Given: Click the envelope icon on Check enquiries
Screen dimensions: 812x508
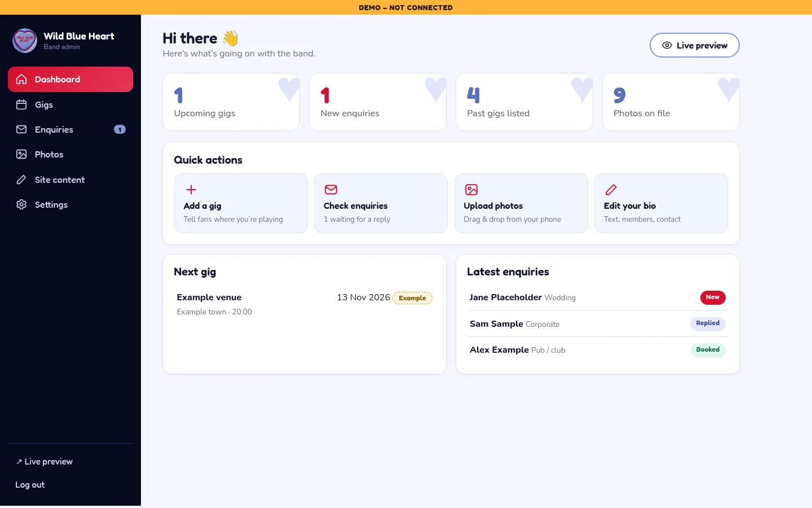Looking at the screenshot, I should pyautogui.click(x=331, y=190).
